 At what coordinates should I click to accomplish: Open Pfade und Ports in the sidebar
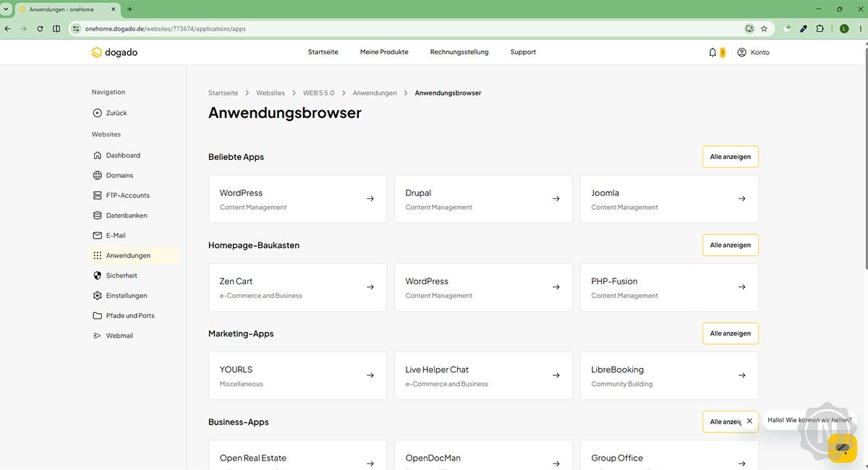(134, 316)
